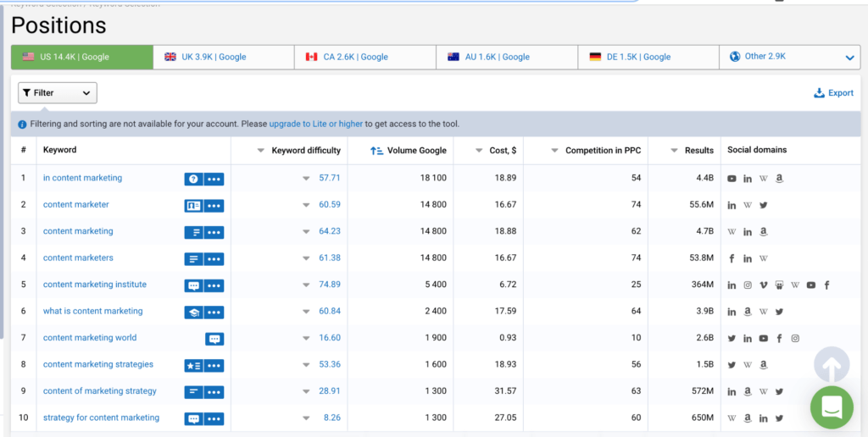
Task: Click the Twitter icon in 'content marketer' row
Action: click(764, 206)
